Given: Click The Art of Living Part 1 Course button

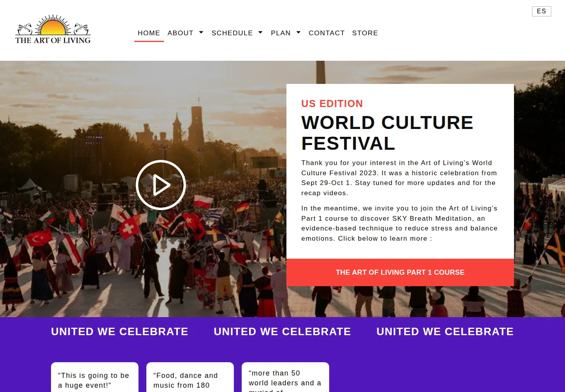Looking at the screenshot, I should (x=400, y=272).
